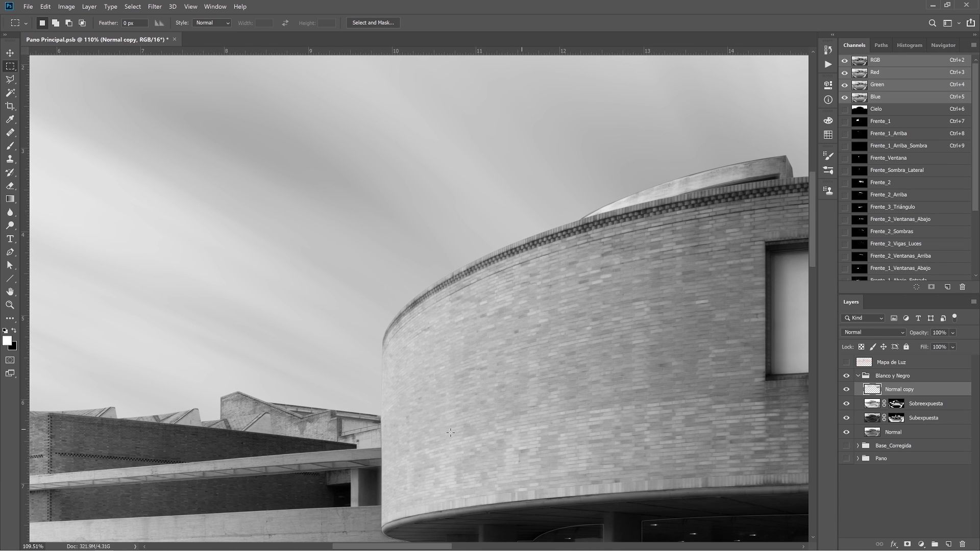Click the Search magnifier icon in options bar

click(x=932, y=23)
